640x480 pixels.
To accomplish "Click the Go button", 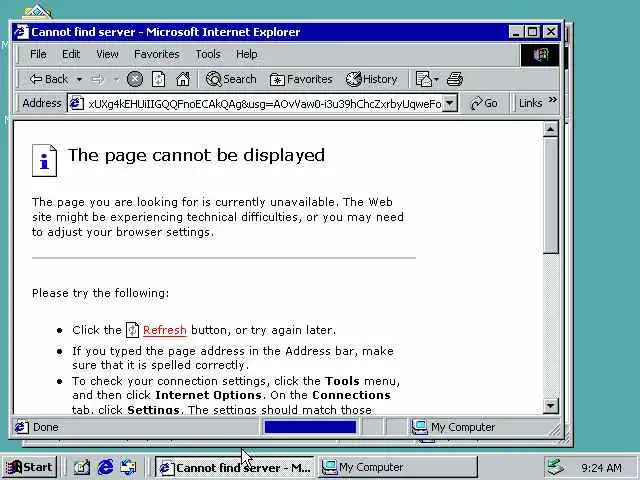I will pyautogui.click(x=484, y=103).
